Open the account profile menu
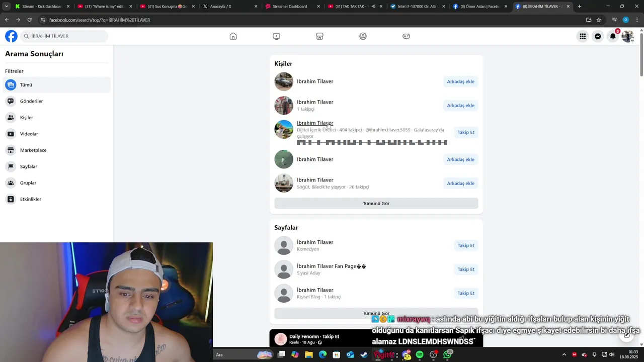Image resolution: width=644 pixels, height=362 pixels. coord(627,36)
